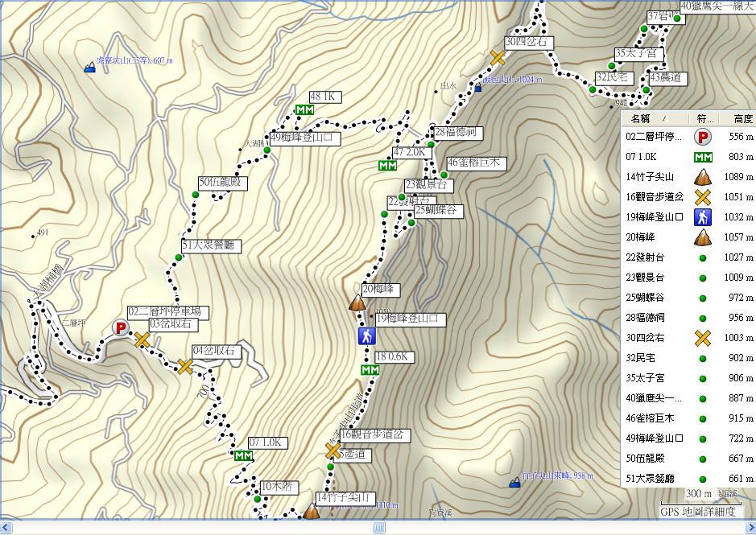756x535 pixels.
Task: Click the green dot at 32民宅 on map
Action: 593,89
